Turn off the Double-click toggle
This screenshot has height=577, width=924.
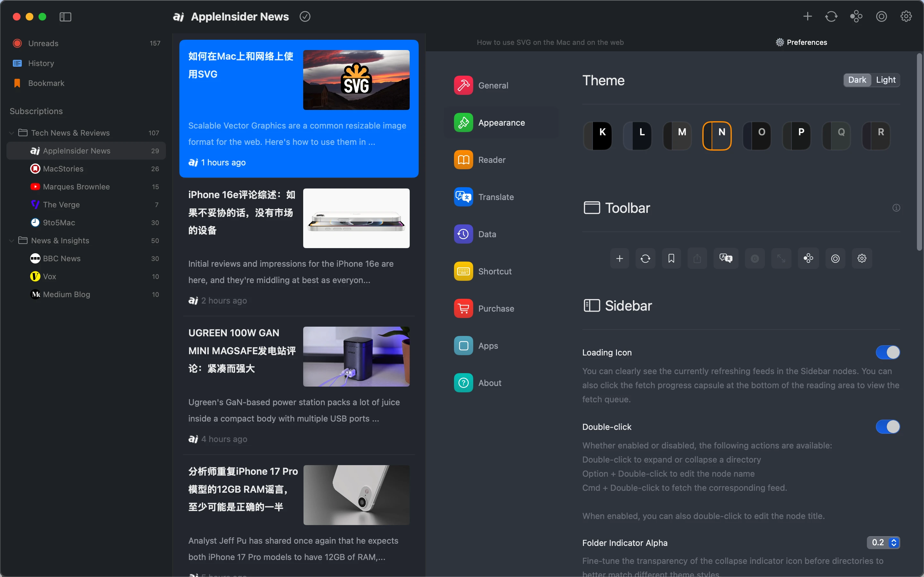click(887, 427)
